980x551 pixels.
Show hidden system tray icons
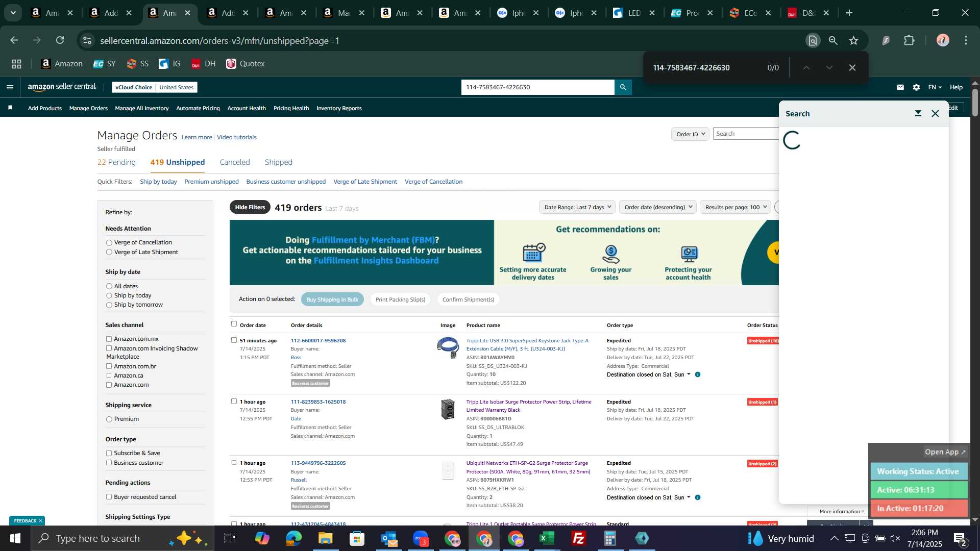pos(834,538)
